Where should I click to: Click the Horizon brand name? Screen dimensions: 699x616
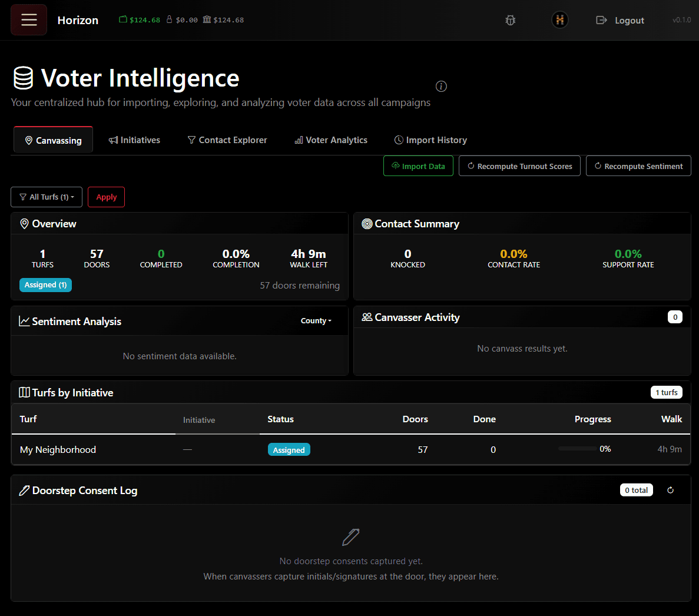[x=78, y=20]
